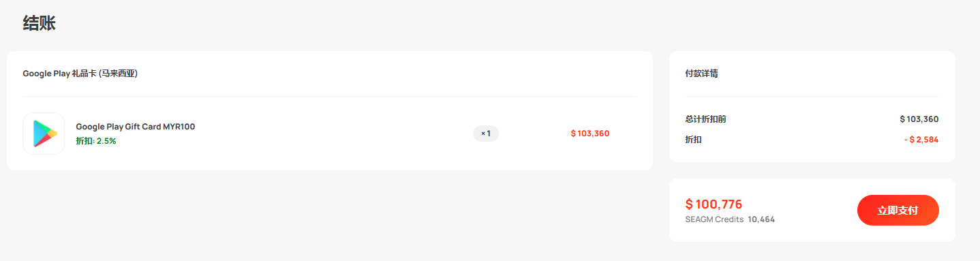
Task: Click the 总计折扣前 subtotal label
Action: pos(705,119)
